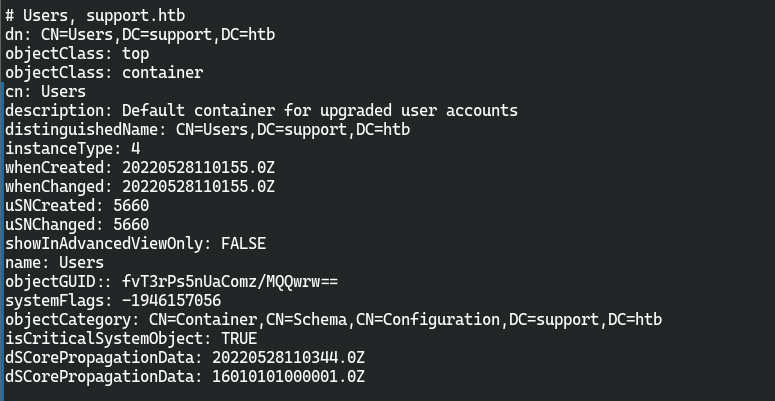This screenshot has width=775, height=401.
Task: Click the showInAdvancedViewOnly FALSE value
Action: click(x=243, y=244)
